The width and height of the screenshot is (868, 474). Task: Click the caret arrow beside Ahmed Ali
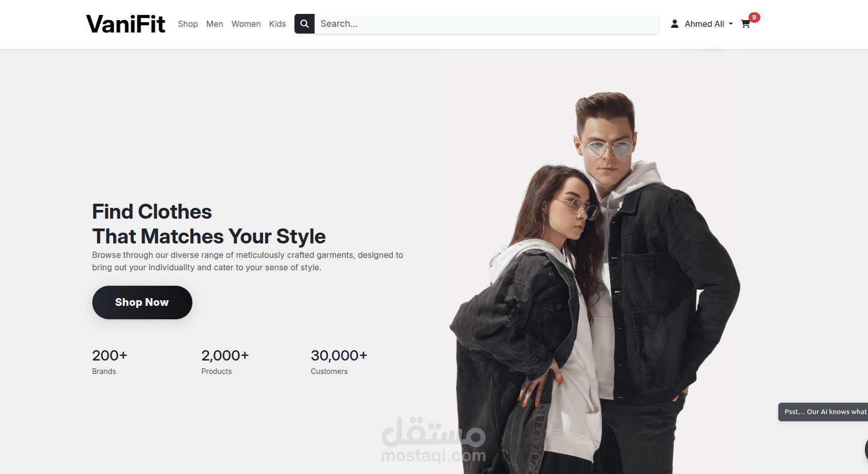tap(731, 24)
